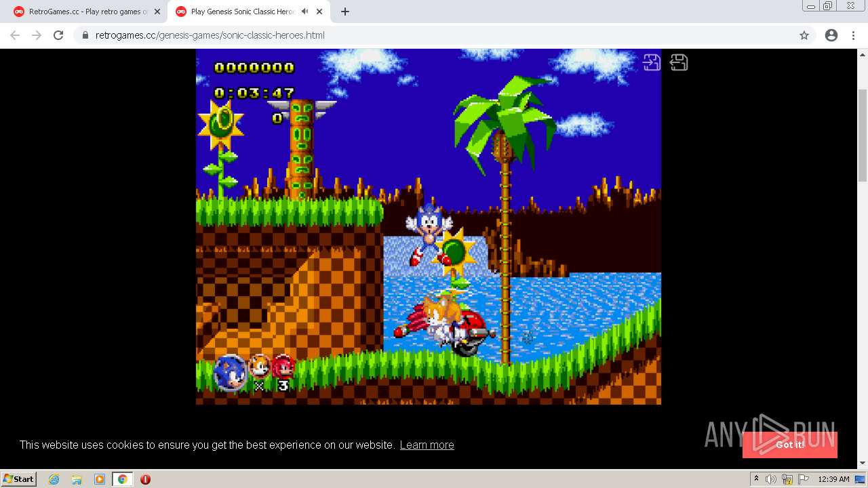868x488 pixels.
Task: Open the Windows Start menu
Action: pos(19,479)
